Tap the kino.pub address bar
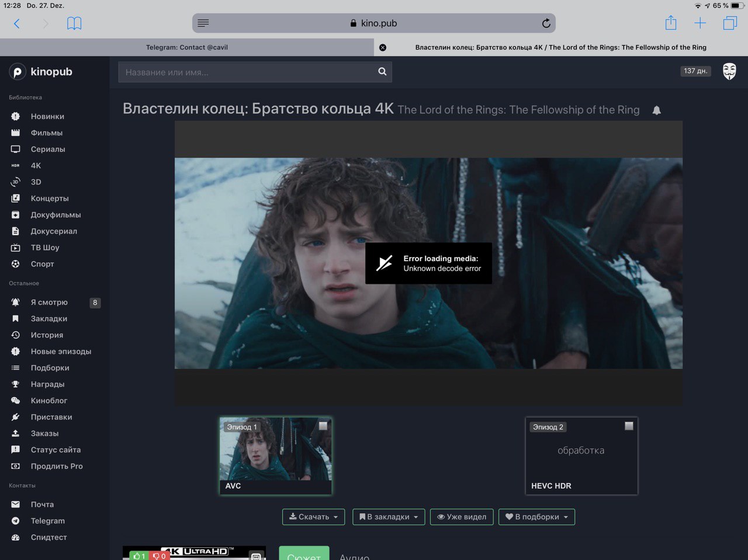 click(374, 23)
